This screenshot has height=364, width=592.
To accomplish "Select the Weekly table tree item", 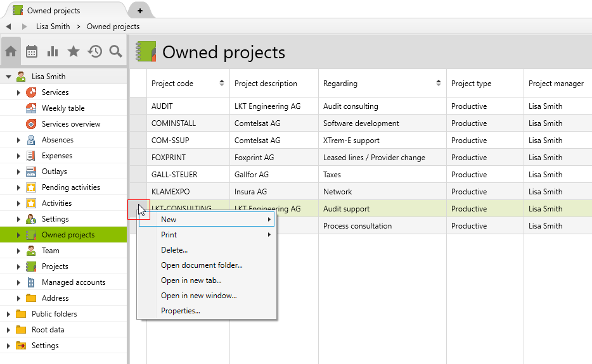I will [63, 108].
